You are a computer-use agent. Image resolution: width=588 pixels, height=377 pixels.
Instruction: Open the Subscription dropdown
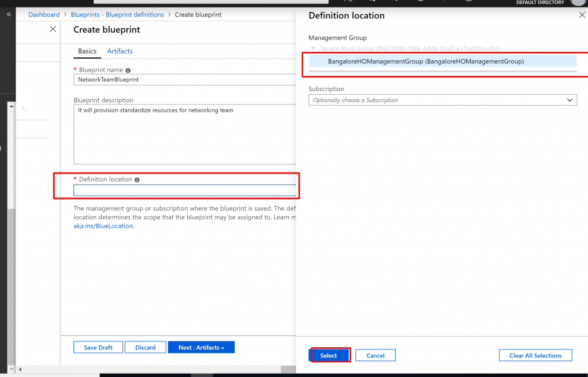pyautogui.click(x=442, y=100)
